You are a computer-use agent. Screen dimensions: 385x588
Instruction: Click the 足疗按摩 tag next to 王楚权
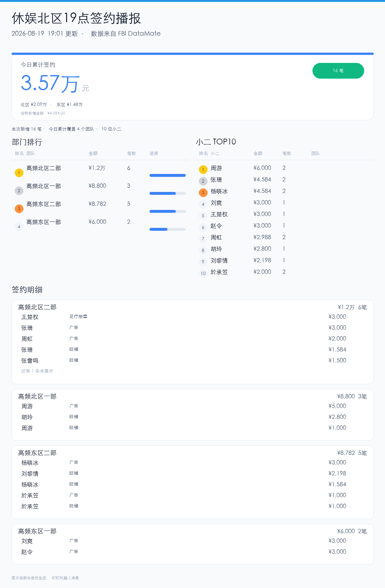(78, 316)
